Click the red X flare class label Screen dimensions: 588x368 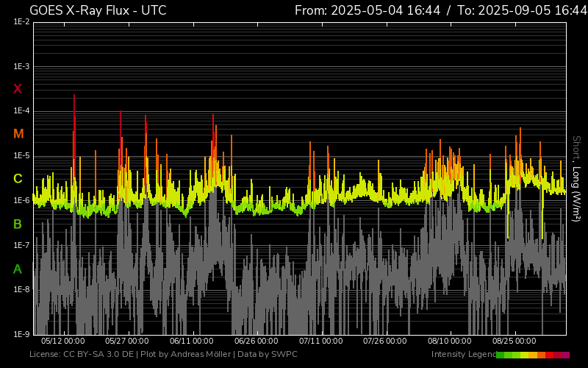(18, 89)
